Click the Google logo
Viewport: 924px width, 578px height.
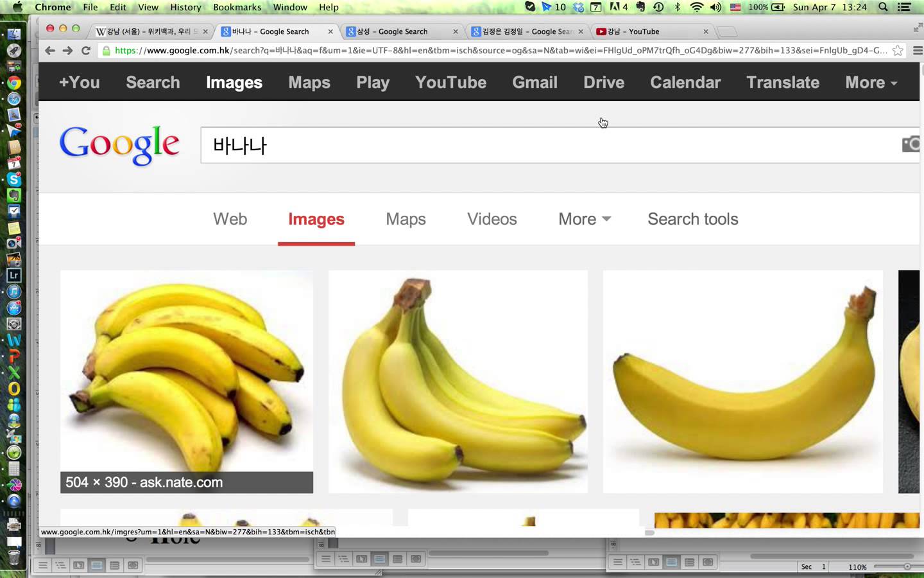click(119, 144)
